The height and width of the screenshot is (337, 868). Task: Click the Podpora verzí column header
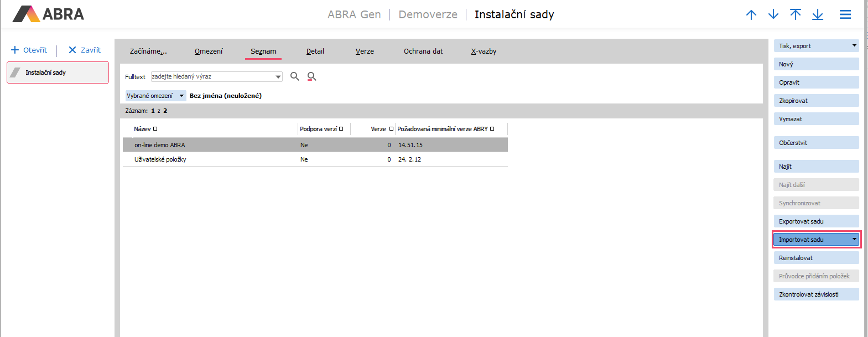point(318,129)
